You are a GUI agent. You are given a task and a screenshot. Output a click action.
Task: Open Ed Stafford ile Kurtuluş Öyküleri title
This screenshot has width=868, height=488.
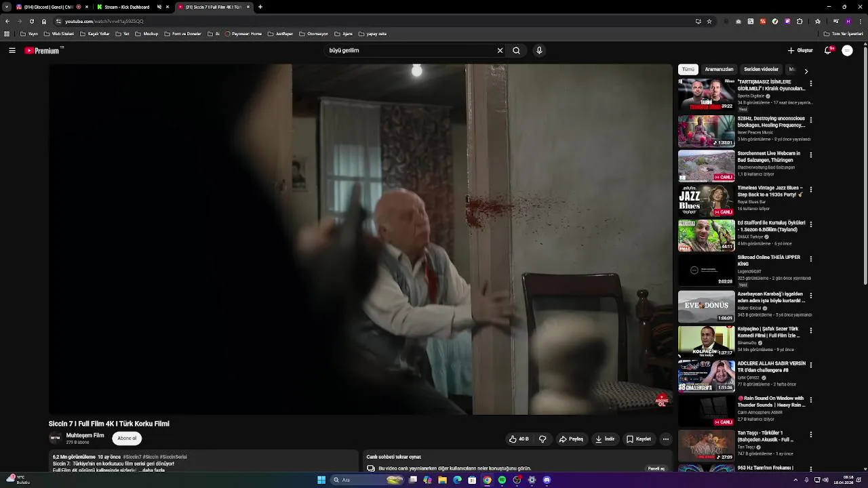pos(771,226)
